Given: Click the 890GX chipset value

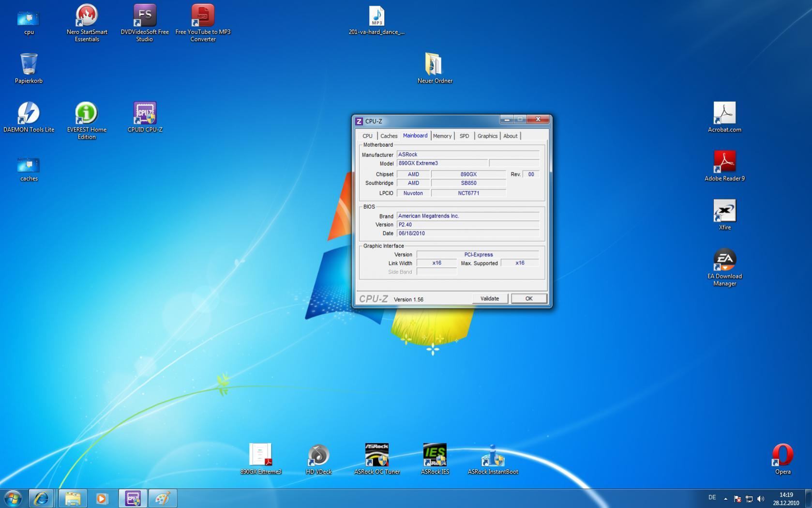Looking at the screenshot, I should 468,174.
